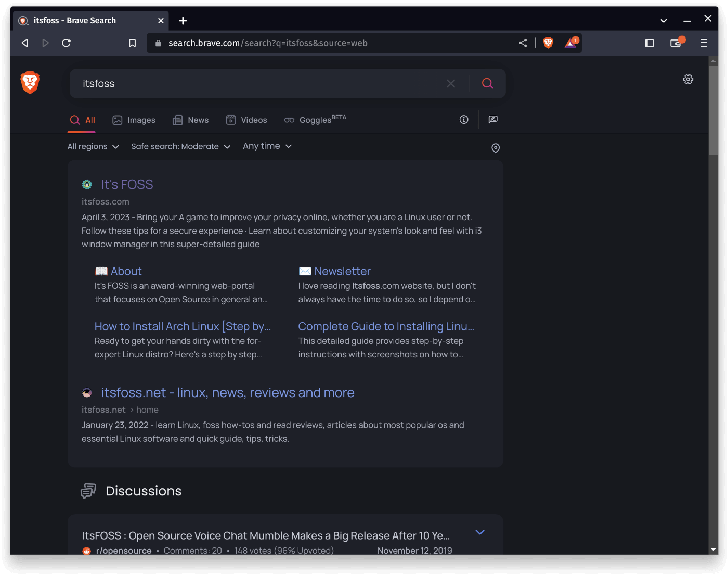This screenshot has height=575, width=728.
Task: Open the browser wallet icon
Action: (676, 43)
